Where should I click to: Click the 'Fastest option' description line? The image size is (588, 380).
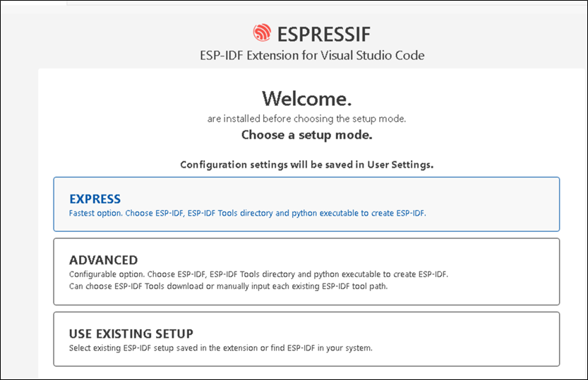pos(247,212)
